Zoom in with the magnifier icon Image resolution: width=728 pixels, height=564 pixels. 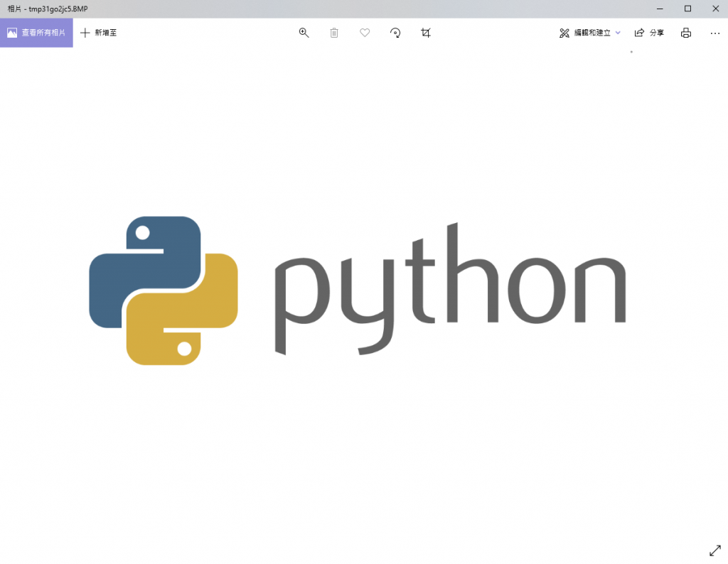[304, 33]
